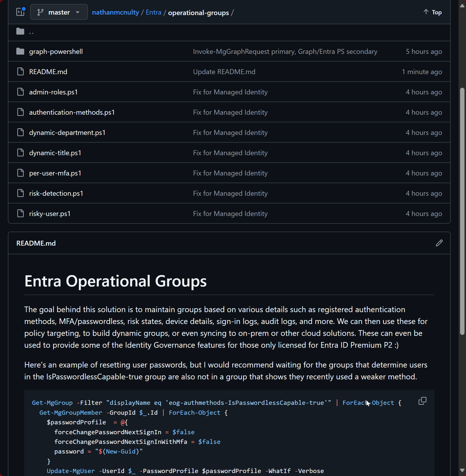The width and height of the screenshot is (466, 476).
Task: Click README.md header in preview panel
Action: (x=36, y=243)
